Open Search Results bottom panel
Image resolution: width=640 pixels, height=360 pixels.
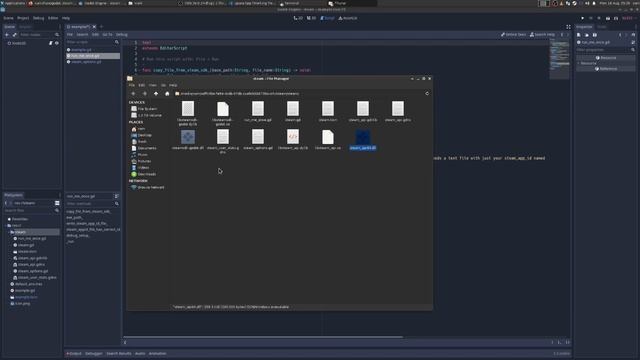(119, 353)
